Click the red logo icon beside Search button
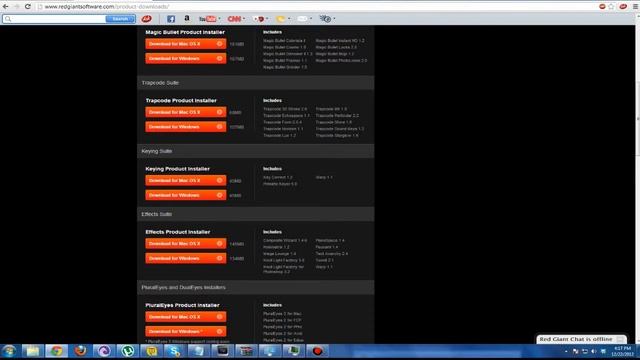The width and height of the screenshot is (640, 360). tap(147, 19)
